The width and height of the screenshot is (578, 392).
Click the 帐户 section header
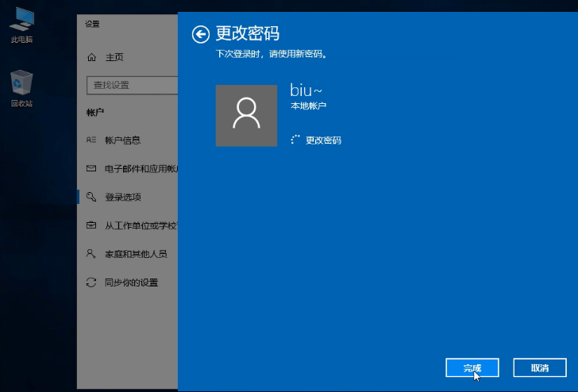[x=94, y=113]
